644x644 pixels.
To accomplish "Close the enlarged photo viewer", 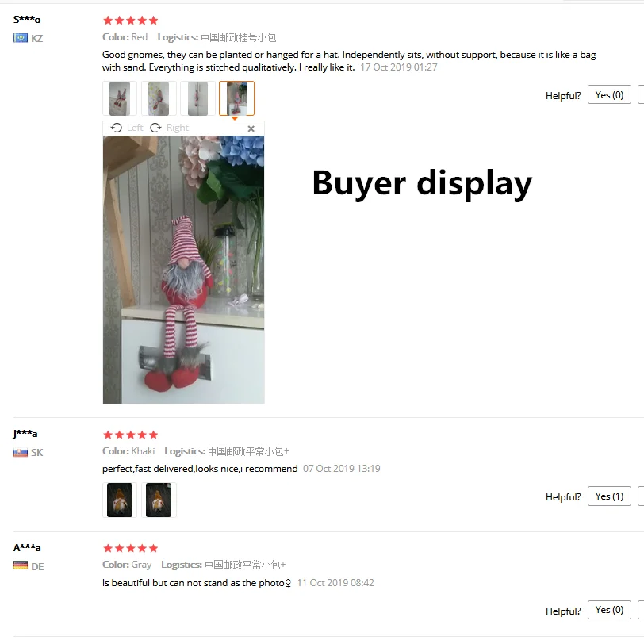I will click(x=251, y=128).
